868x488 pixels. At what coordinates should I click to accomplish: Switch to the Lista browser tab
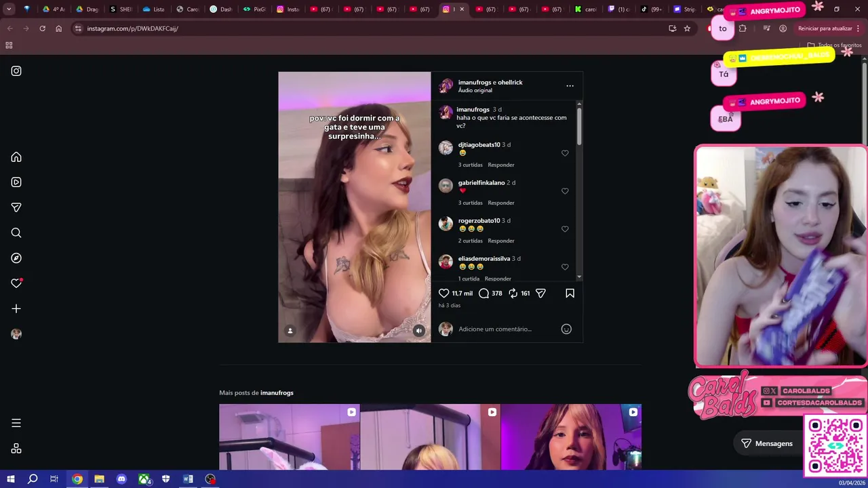pos(153,9)
